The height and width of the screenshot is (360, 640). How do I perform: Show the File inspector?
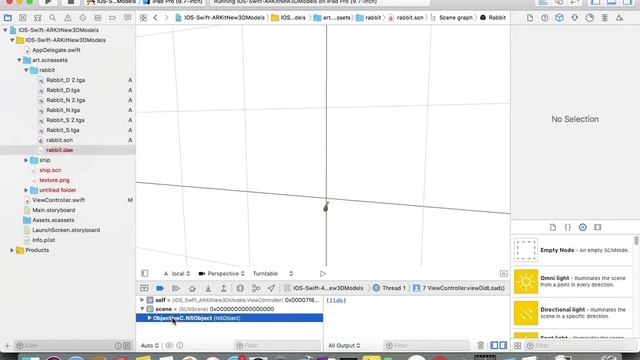tap(529, 18)
